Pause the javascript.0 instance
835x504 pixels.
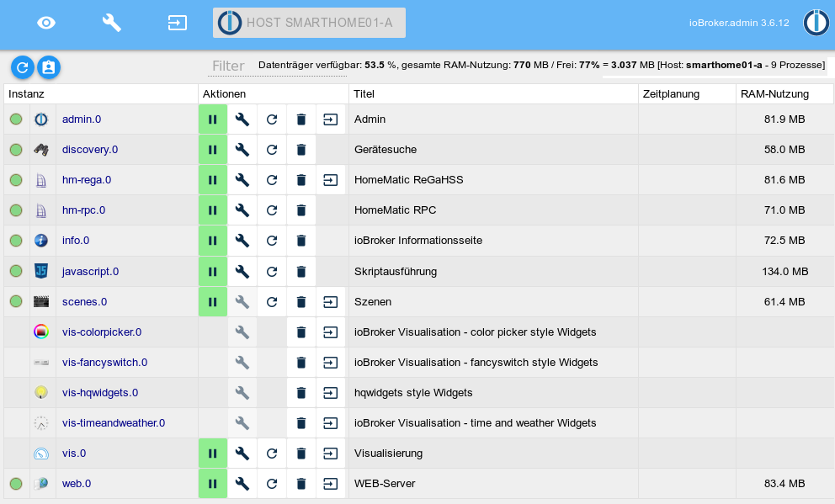coord(212,272)
